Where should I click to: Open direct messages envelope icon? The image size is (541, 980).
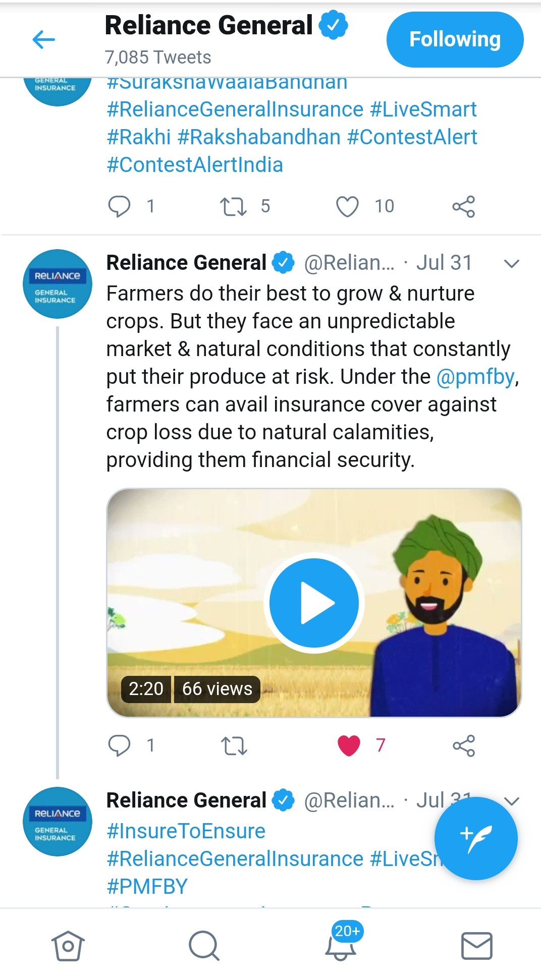click(x=476, y=945)
